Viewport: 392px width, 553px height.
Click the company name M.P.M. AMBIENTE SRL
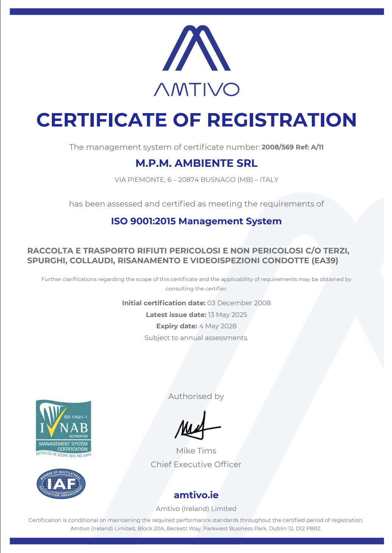click(196, 163)
